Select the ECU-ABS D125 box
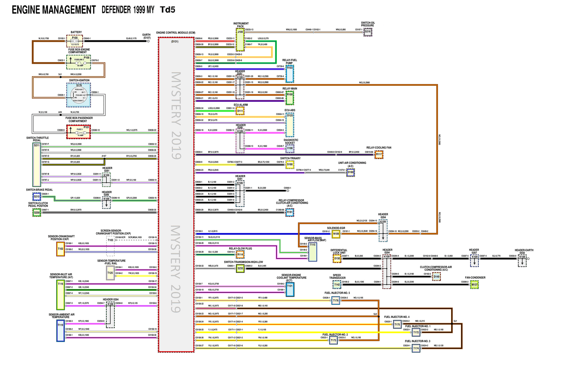This screenshot has width=567, height=392. [290, 125]
